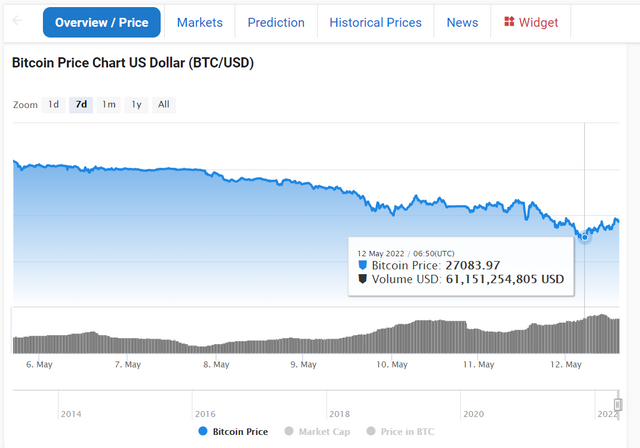640x448 pixels.
Task: Set chart zoom to 7d
Action: click(x=81, y=105)
